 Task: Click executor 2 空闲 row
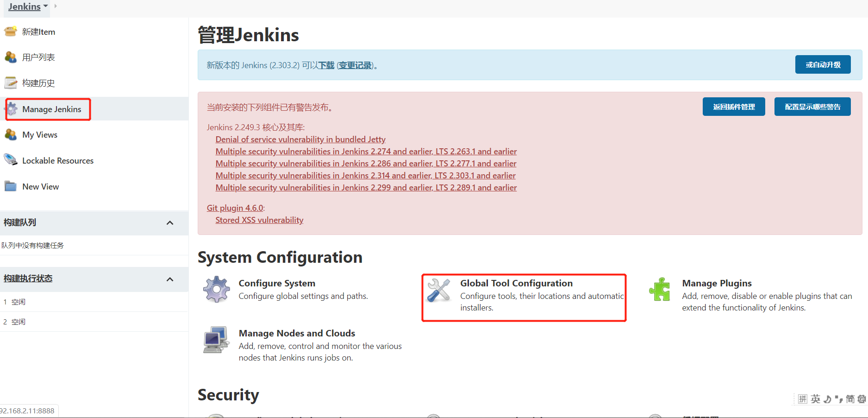point(94,322)
